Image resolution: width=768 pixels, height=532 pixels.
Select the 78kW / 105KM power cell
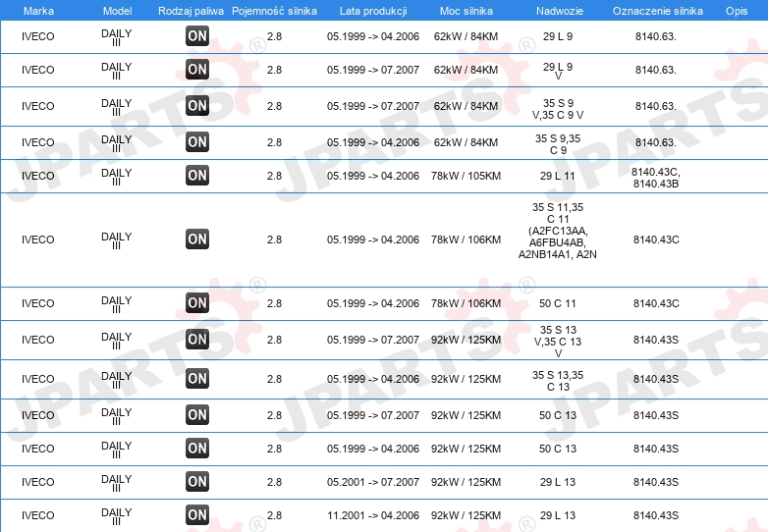466,176
